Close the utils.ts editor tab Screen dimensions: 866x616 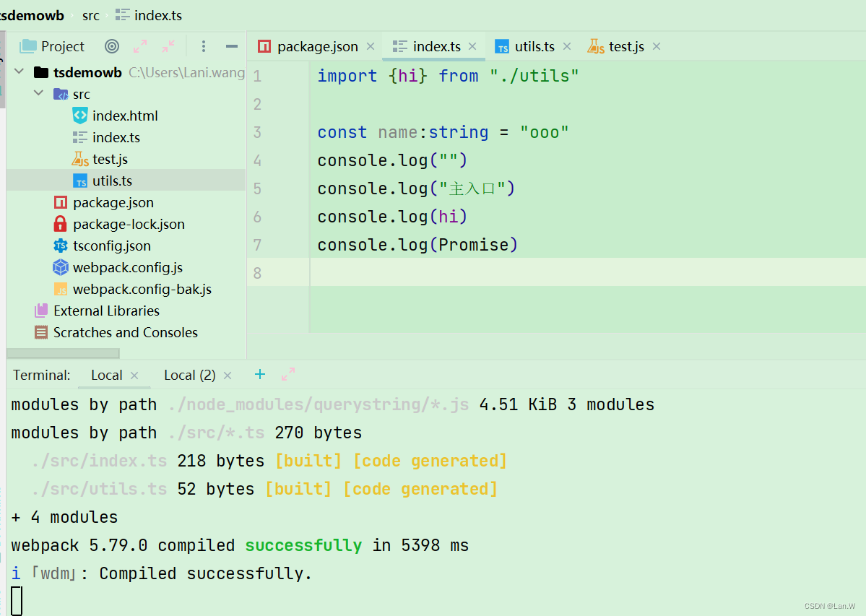coord(567,45)
